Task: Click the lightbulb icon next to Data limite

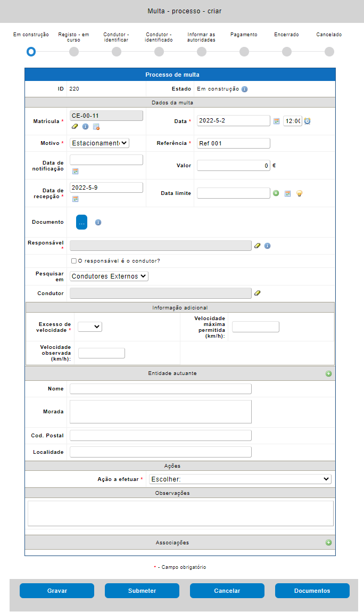Action: (299, 193)
